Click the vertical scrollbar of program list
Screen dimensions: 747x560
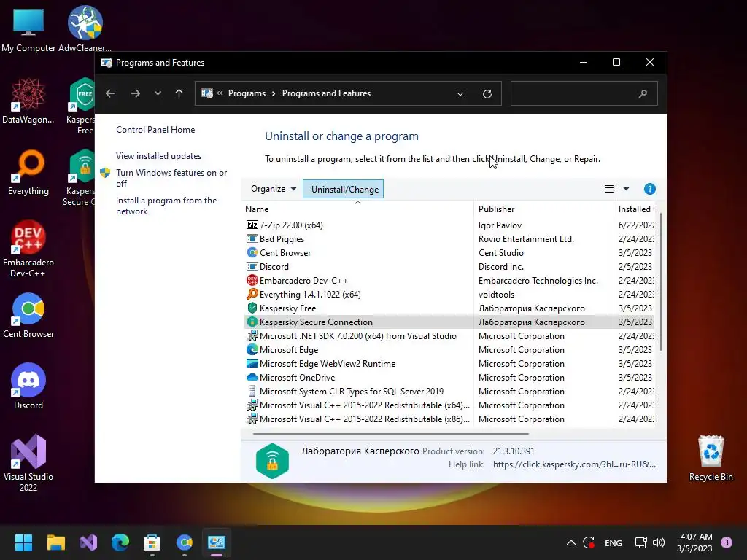(661, 283)
